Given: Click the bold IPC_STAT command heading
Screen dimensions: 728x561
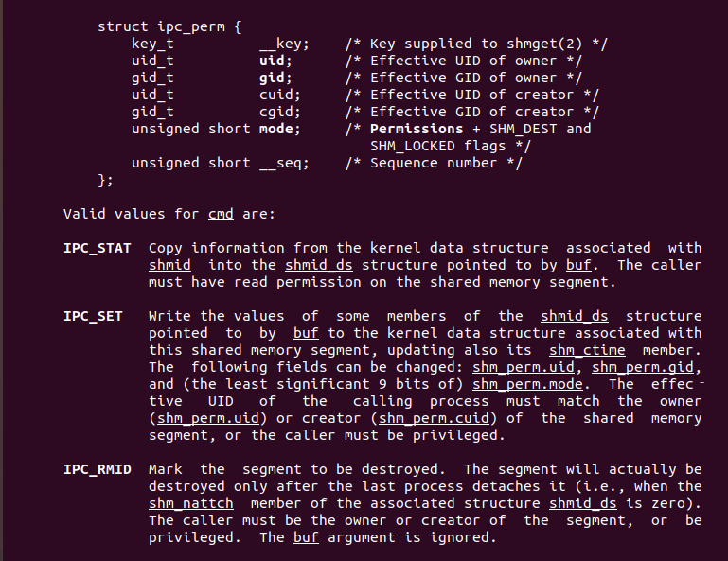Looking at the screenshot, I should coord(98,248).
